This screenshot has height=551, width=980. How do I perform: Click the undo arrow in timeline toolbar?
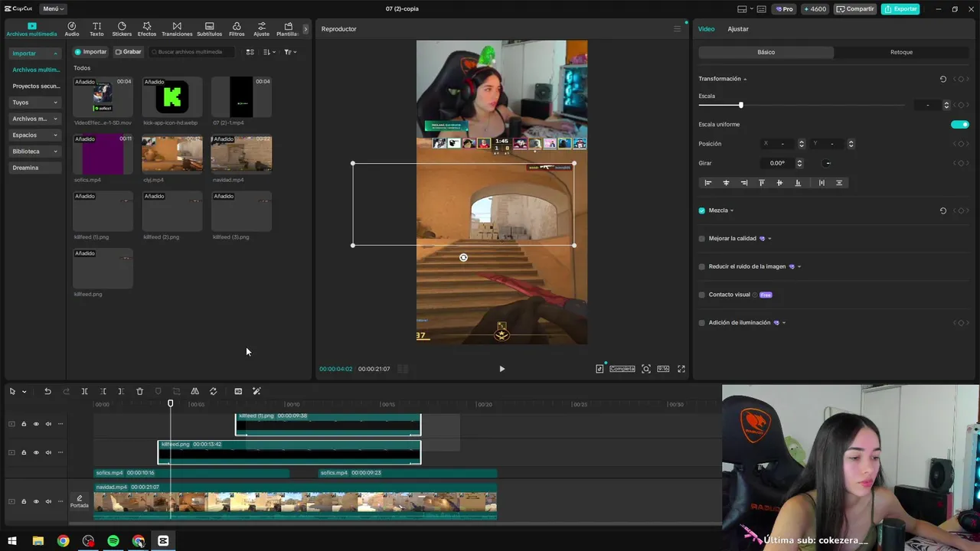pyautogui.click(x=47, y=391)
